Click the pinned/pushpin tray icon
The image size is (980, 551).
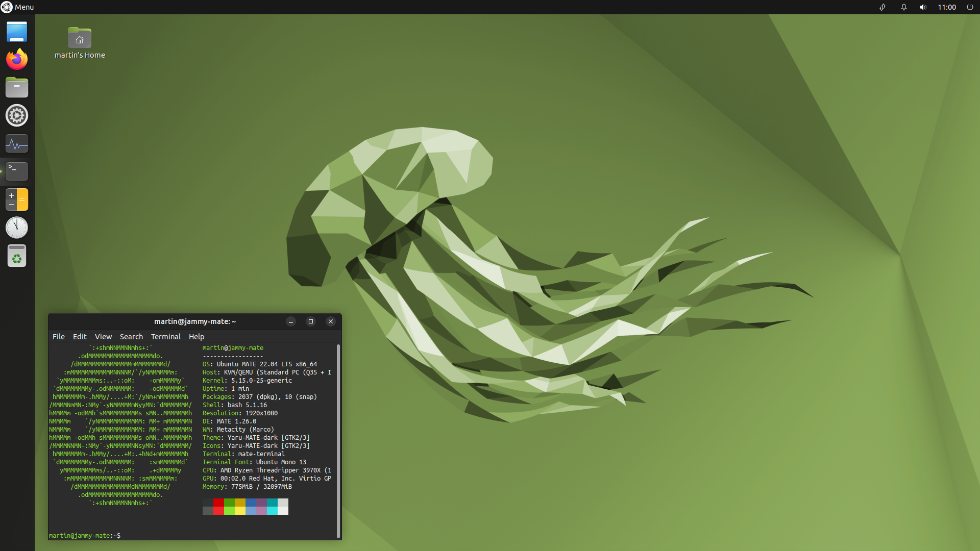[883, 8]
